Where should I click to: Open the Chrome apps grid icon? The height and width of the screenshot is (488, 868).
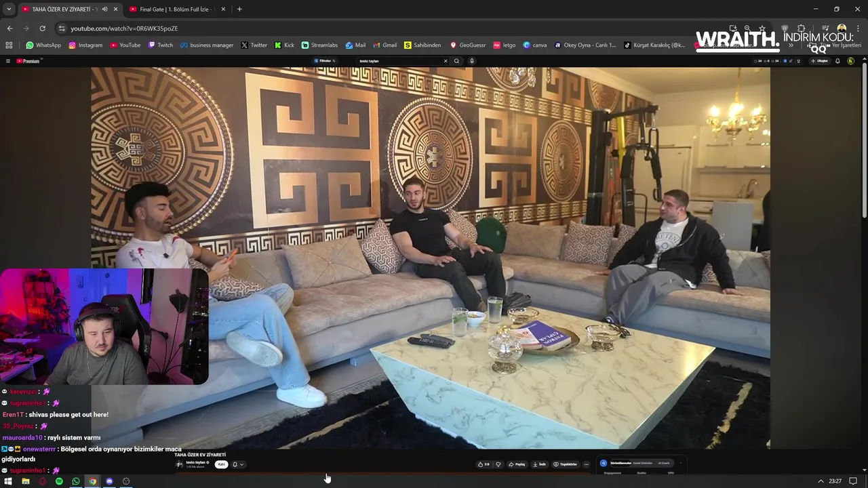tap(9, 45)
